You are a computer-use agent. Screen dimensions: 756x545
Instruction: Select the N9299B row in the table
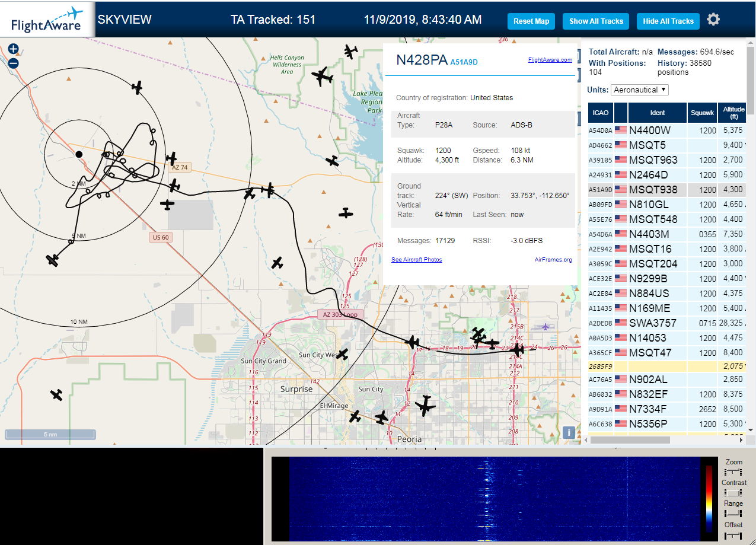tap(667, 279)
